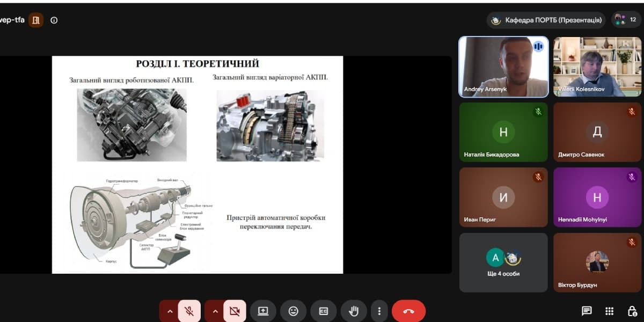Open the Ще 4 особи tile
644x322 pixels.
pos(503,262)
